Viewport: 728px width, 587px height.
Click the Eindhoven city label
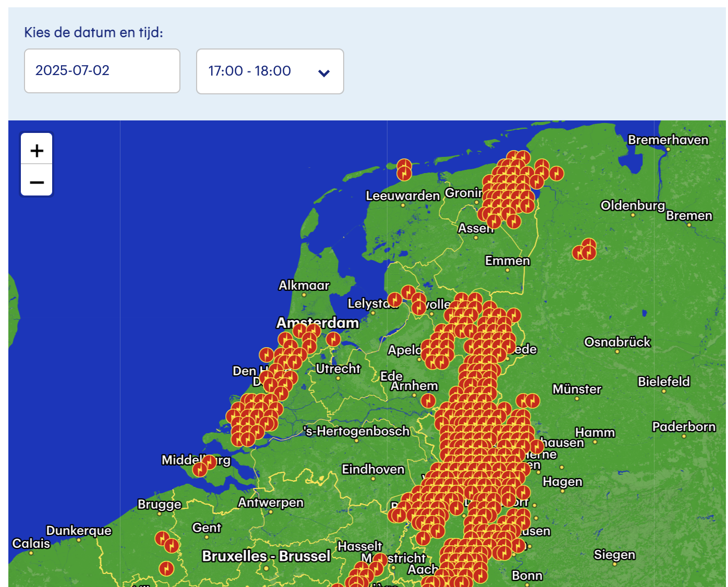pos(373,469)
